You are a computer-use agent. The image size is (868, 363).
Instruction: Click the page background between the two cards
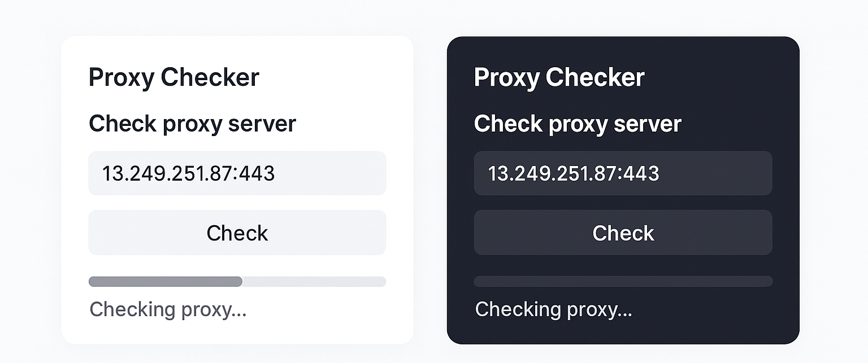[430, 186]
